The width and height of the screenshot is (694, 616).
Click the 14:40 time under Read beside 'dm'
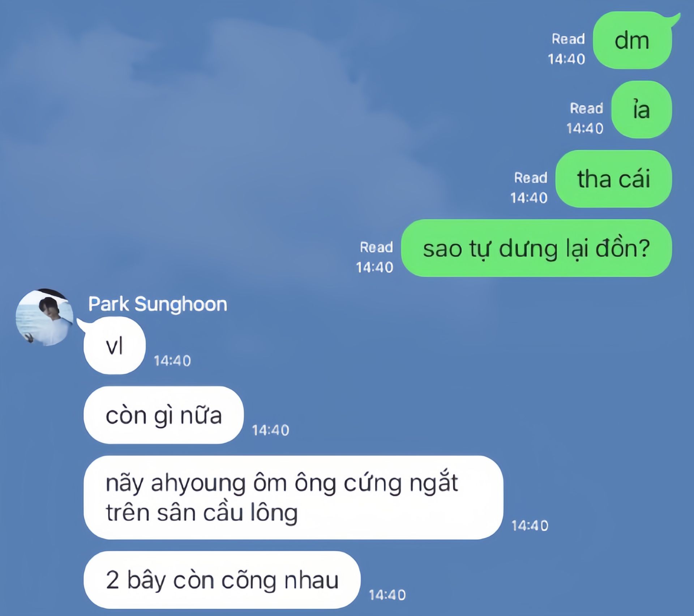(x=566, y=59)
